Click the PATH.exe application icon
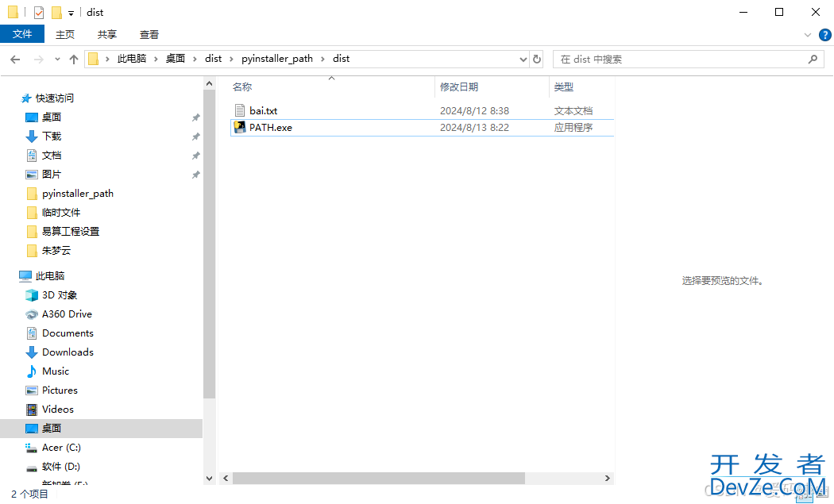The image size is (834, 504). click(x=240, y=127)
